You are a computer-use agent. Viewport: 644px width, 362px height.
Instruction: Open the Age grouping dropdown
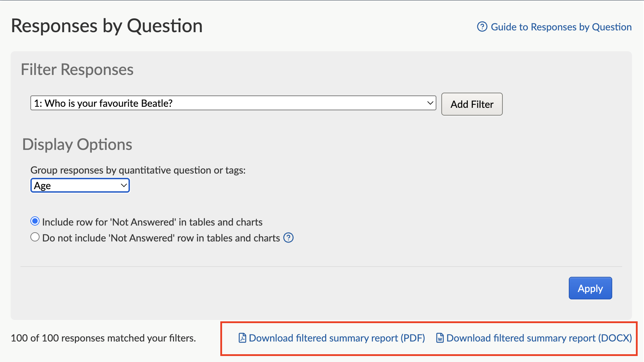pyautogui.click(x=80, y=186)
